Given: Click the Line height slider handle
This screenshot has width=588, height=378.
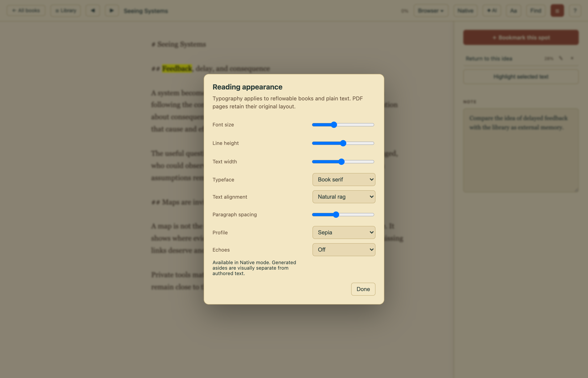Looking at the screenshot, I should click(x=343, y=143).
